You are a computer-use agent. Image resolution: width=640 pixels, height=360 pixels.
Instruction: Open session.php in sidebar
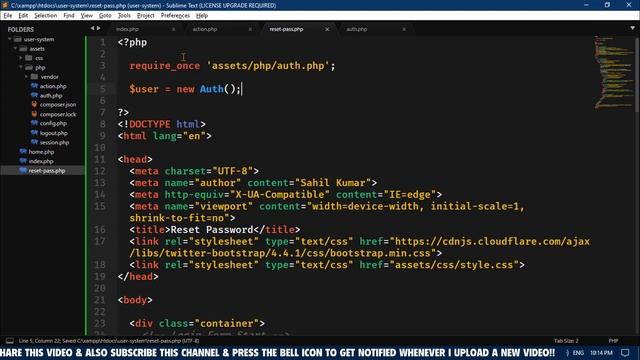pyautogui.click(x=54, y=142)
